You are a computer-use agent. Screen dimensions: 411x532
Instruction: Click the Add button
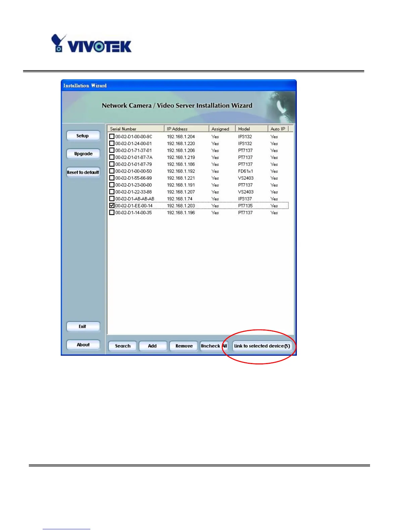[x=152, y=346]
